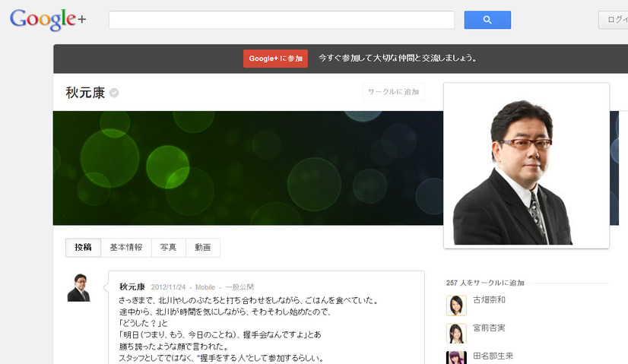Click the post line 「どうした？」と
This screenshot has width=628, height=364.
143,323
